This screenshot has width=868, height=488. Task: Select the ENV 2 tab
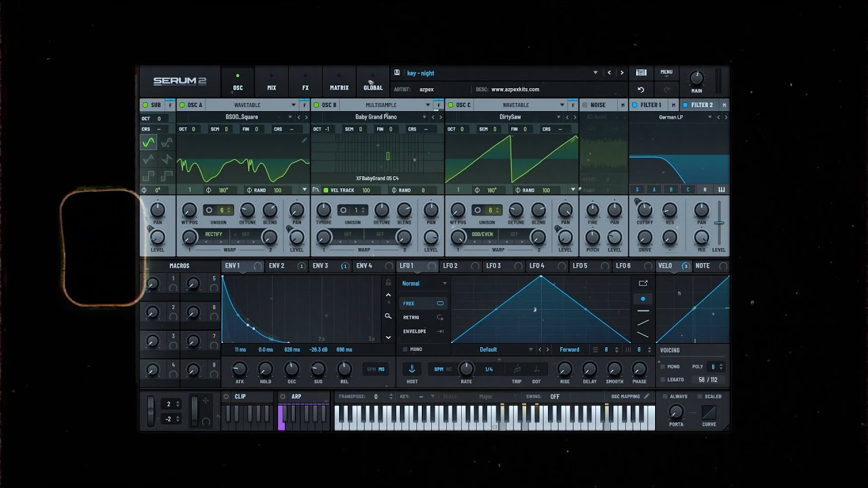click(277, 266)
